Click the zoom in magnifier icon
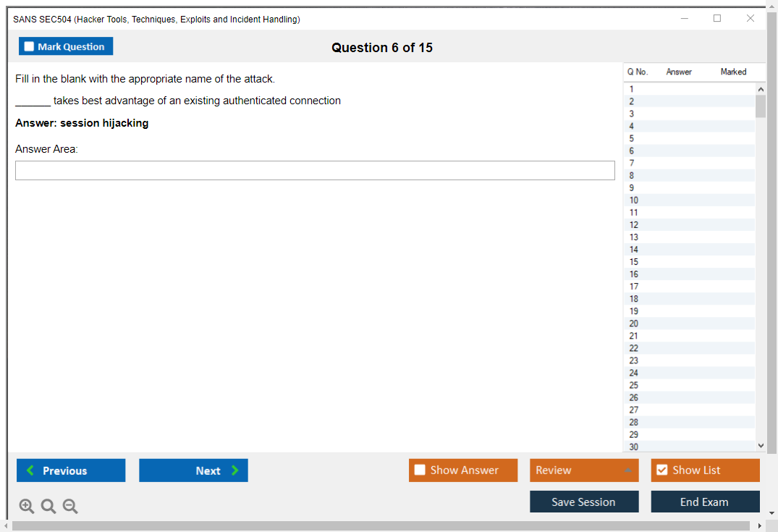The height and width of the screenshot is (532, 778). (26, 507)
